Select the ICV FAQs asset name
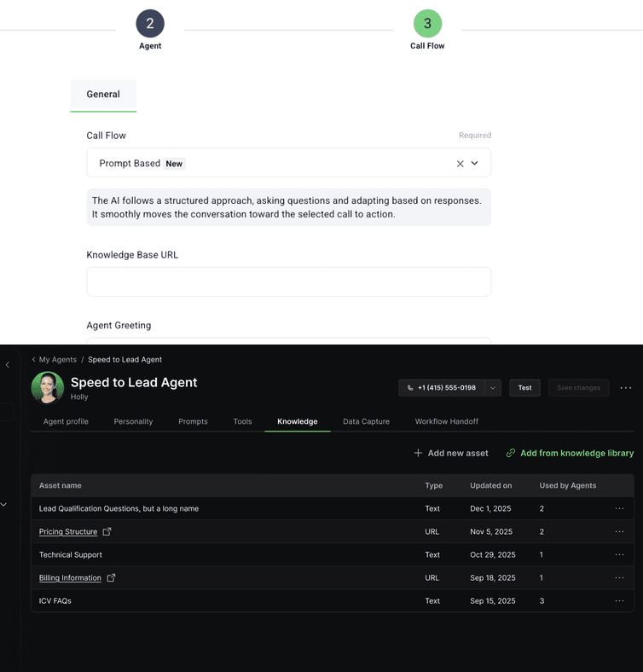This screenshot has width=643, height=672. pyautogui.click(x=55, y=601)
